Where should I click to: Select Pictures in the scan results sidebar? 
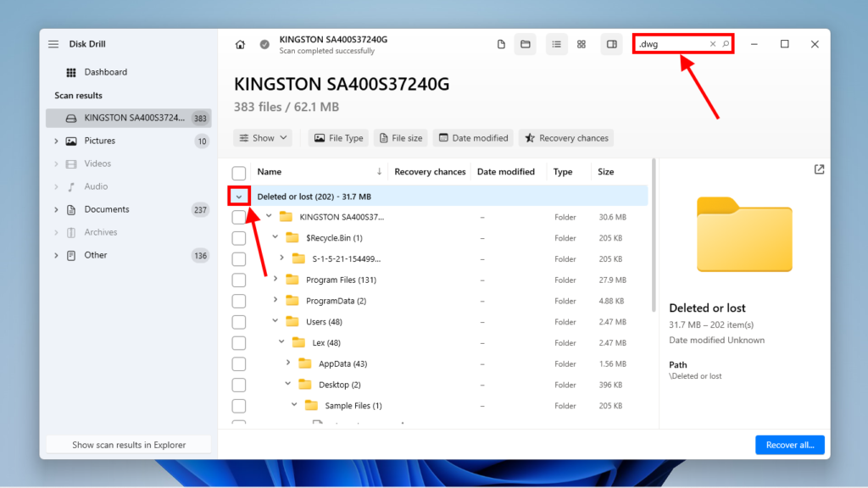point(99,141)
